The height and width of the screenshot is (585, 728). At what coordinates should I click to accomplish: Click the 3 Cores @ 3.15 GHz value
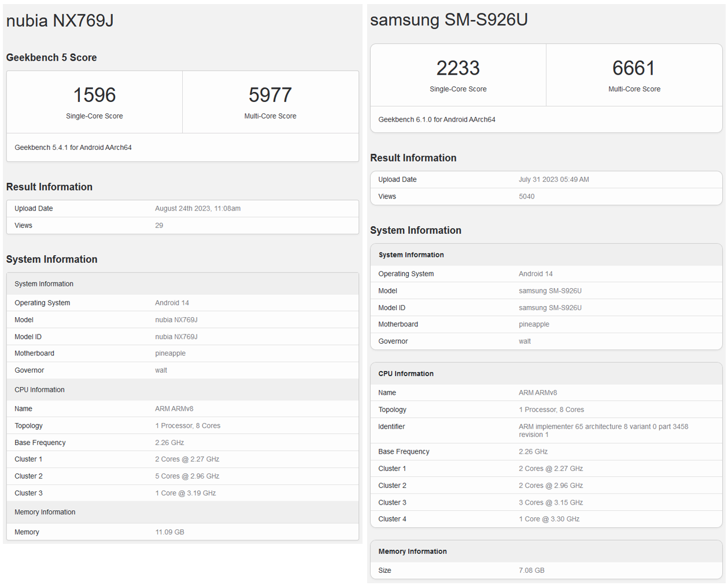click(550, 502)
